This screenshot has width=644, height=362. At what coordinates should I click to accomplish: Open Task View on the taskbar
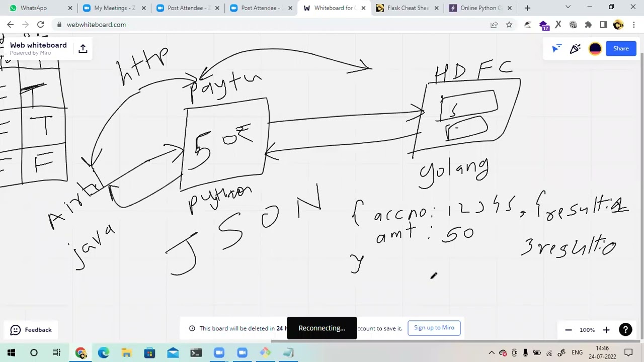56,353
